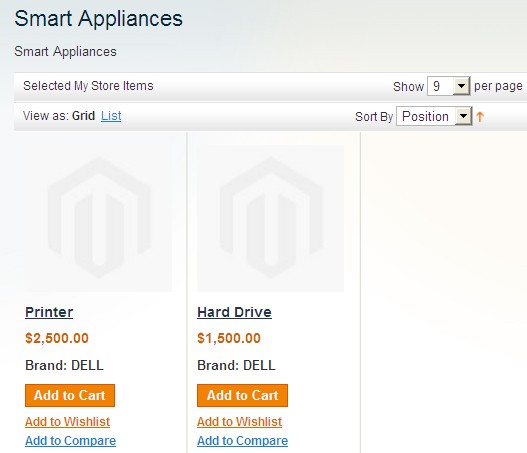527x453 pixels.
Task: Open the Hard Drive product image
Action: (x=271, y=218)
